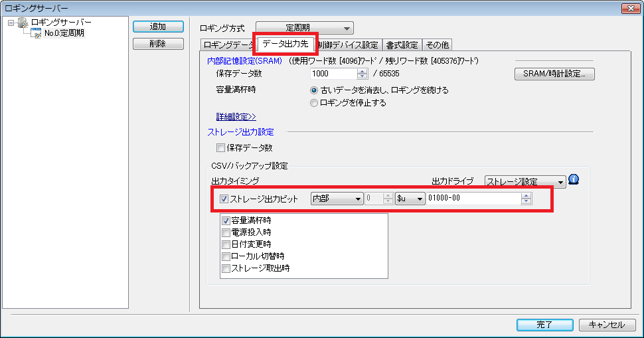Check the 電源投入時 output timing option
Viewport: 644px width, 338px height.
[x=226, y=232]
